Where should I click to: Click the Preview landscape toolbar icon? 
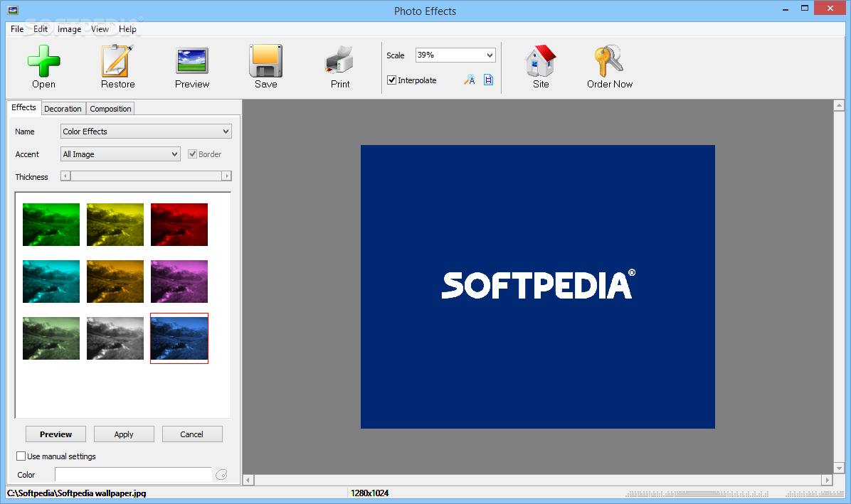[x=192, y=61]
